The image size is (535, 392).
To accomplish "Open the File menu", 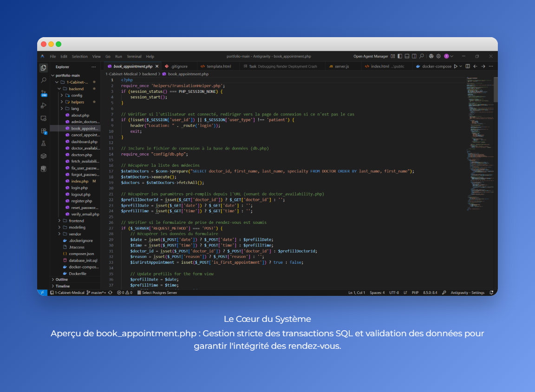I will (53, 57).
